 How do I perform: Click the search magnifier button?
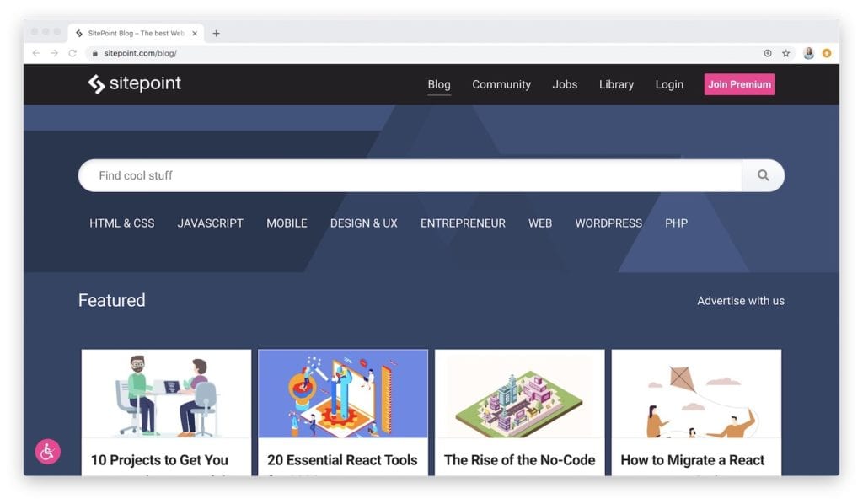click(x=763, y=175)
